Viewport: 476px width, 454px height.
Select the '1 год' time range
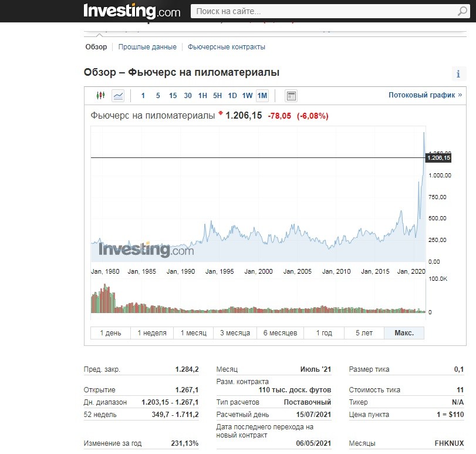pos(324,333)
